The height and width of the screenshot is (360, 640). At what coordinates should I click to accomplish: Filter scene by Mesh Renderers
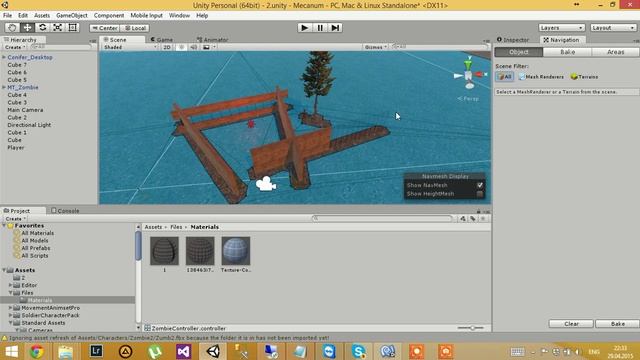point(541,77)
